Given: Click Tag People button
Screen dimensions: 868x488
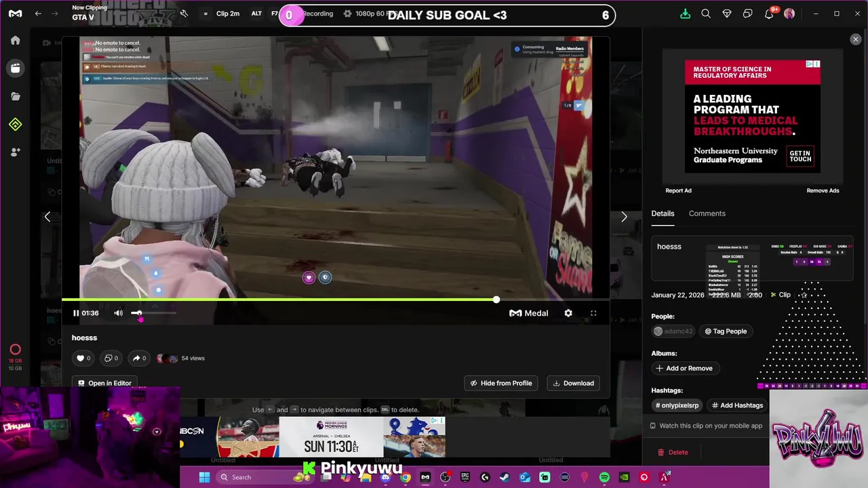Looking at the screenshot, I should (x=726, y=331).
